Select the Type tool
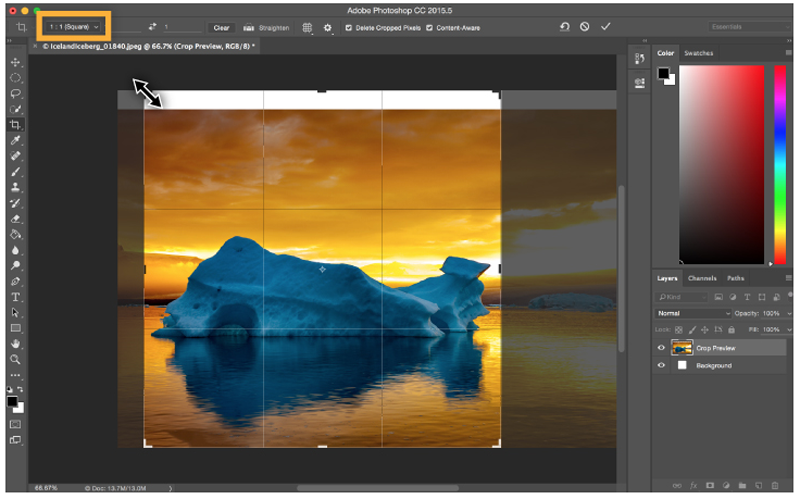Screen dimensions: 800x499 pyautogui.click(x=15, y=297)
